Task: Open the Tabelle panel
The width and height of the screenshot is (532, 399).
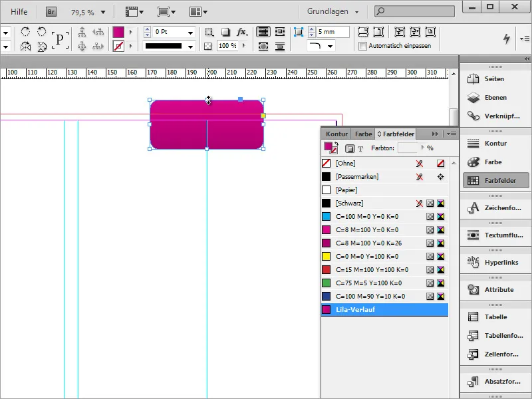Action: pyautogui.click(x=495, y=317)
